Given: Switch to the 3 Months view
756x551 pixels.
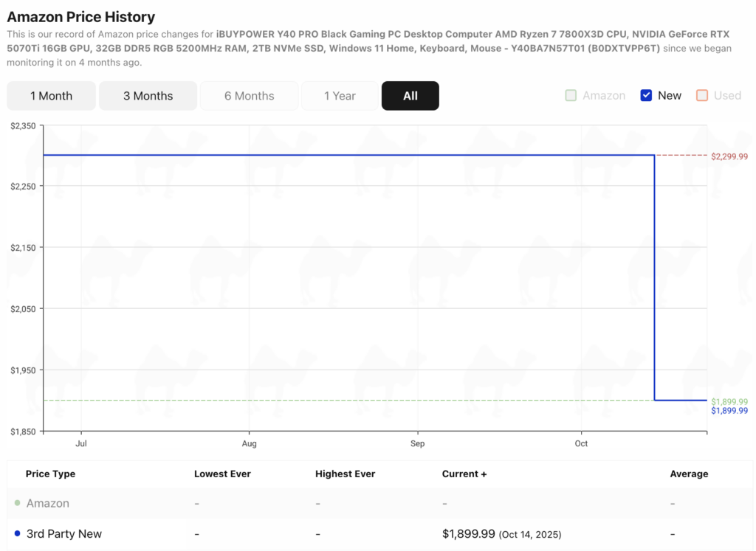Looking at the screenshot, I should 148,96.
